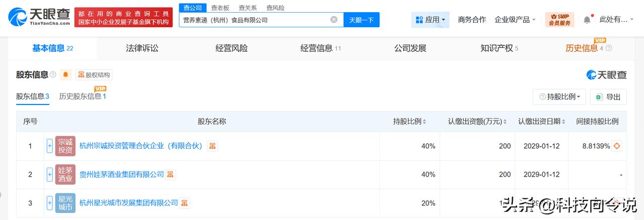Click 2029-01-12 date in row 2
The image size is (644, 220).
(x=542, y=175)
